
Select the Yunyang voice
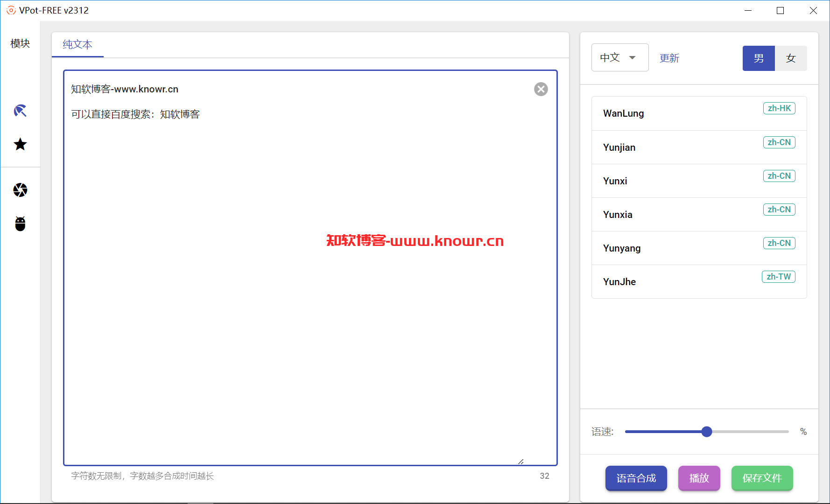click(x=699, y=248)
